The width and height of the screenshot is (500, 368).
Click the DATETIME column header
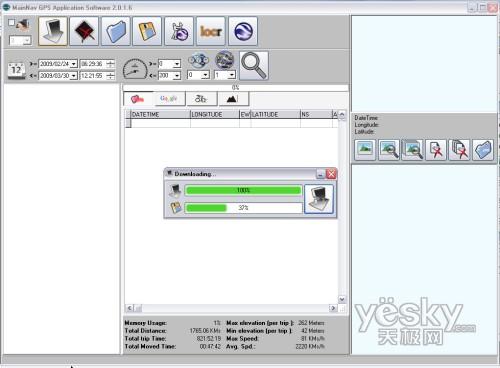(160, 114)
